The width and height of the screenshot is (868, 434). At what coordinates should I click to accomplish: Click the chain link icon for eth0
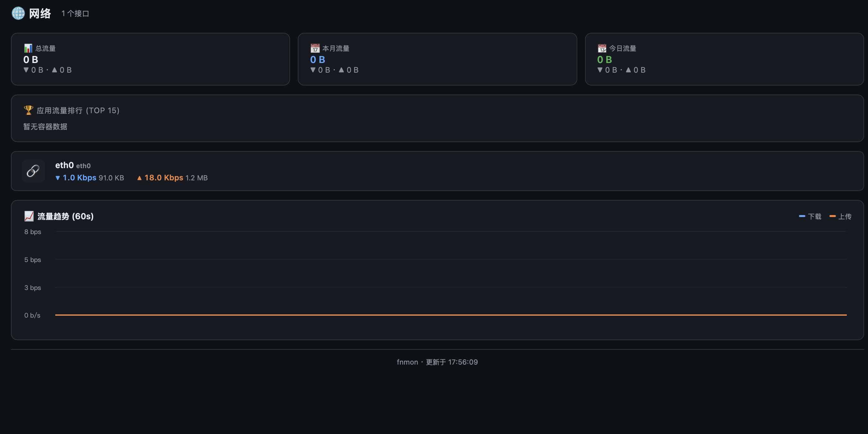tap(33, 171)
